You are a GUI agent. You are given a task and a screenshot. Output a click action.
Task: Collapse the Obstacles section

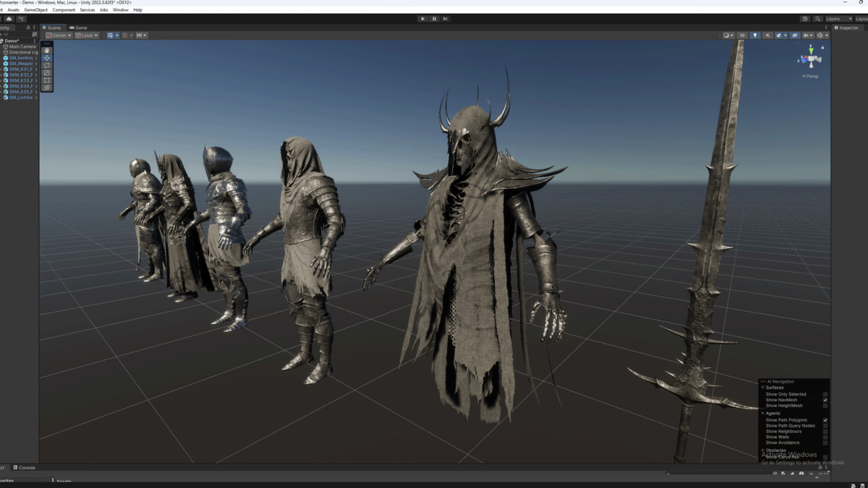coord(762,450)
